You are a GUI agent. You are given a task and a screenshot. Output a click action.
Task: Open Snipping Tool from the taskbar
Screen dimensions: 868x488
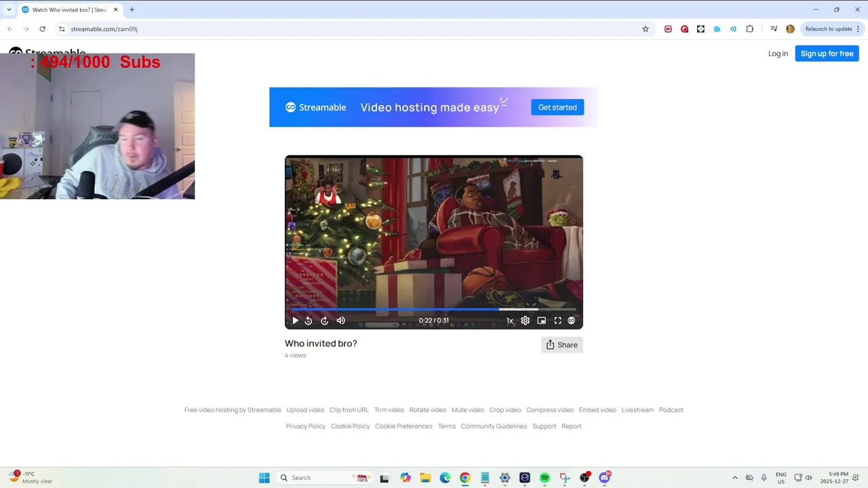pos(564,478)
